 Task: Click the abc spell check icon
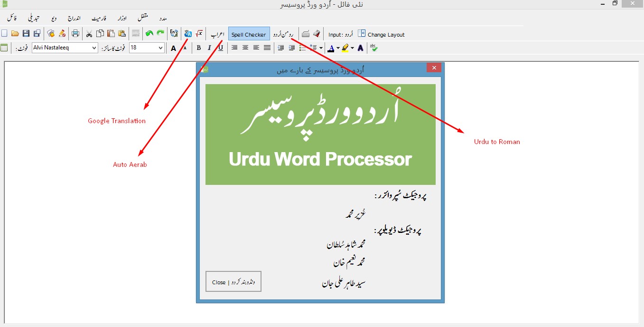(x=374, y=48)
